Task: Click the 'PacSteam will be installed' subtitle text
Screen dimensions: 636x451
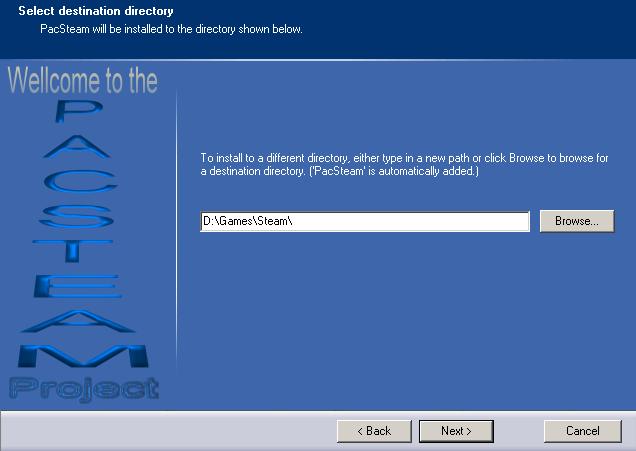Action: click(171, 29)
